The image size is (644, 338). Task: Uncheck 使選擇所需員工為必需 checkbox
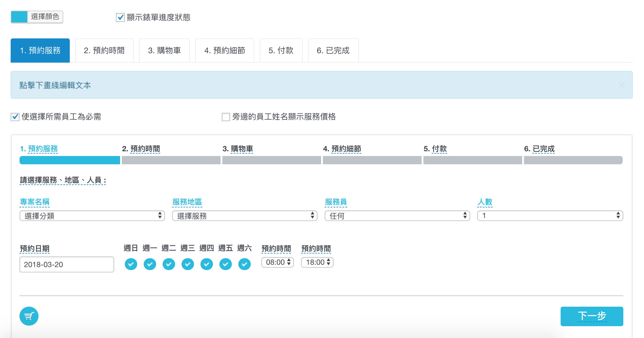(15, 117)
